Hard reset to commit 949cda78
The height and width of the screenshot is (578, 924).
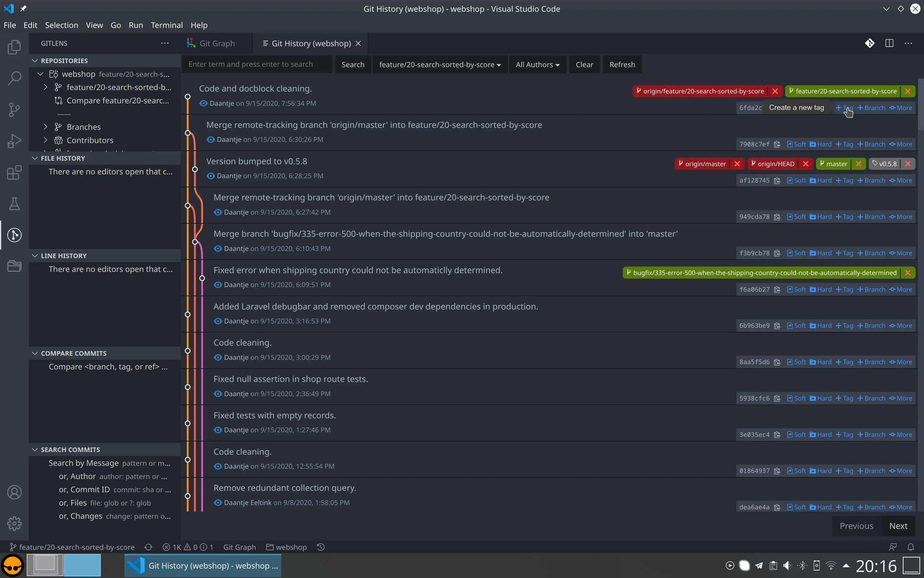coord(821,217)
